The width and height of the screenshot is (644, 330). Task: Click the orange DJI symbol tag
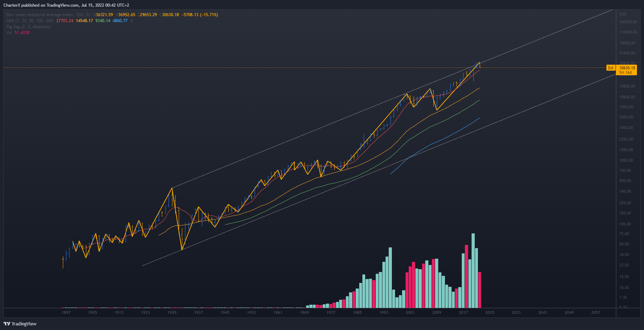[x=611, y=68]
